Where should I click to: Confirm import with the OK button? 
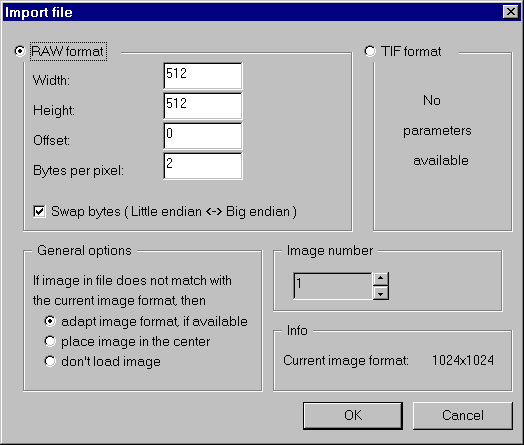click(353, 415)
